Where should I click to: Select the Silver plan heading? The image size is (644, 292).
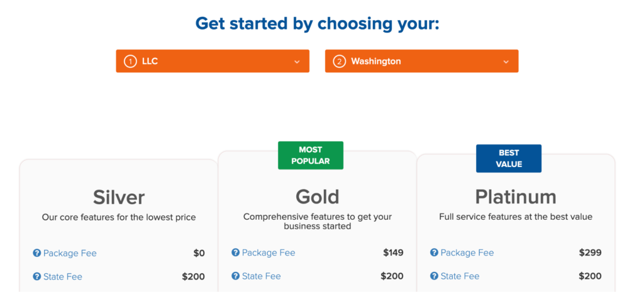click(119, 197)
